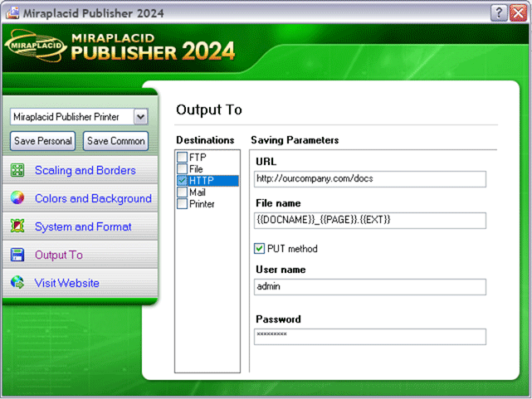Click the Visit Website globe icon
This screenshot has height=399, width=532.
pos(17,283)
